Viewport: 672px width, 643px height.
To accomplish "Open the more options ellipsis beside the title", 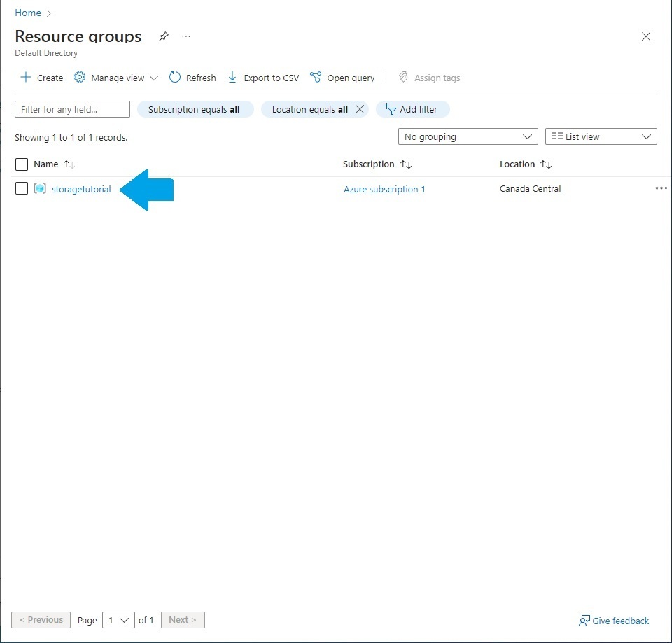I will point(186,37).
